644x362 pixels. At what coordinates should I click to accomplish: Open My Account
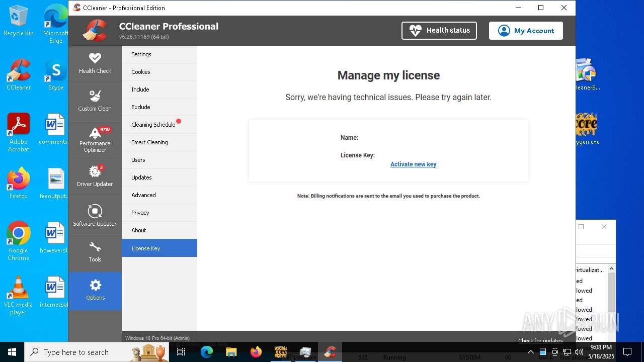(x=526, y=31)
